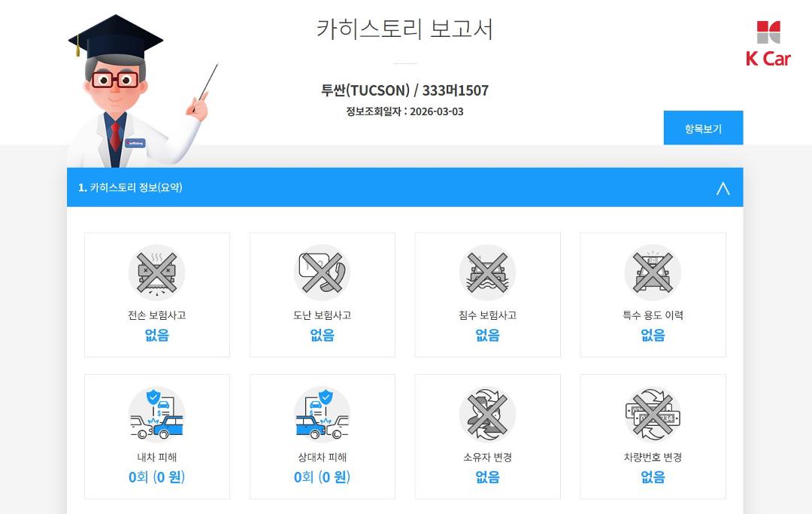Click the 차량번호 변경 license plate icon
The width and height of the screenshot is (812, 514).
tap(653, 415)
